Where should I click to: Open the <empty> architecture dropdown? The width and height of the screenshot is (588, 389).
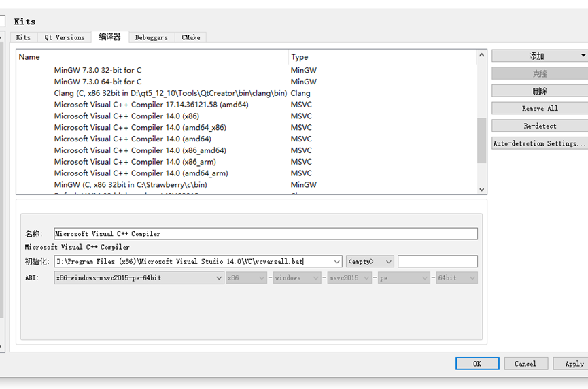pyautogui.click(x=370, y=261)
